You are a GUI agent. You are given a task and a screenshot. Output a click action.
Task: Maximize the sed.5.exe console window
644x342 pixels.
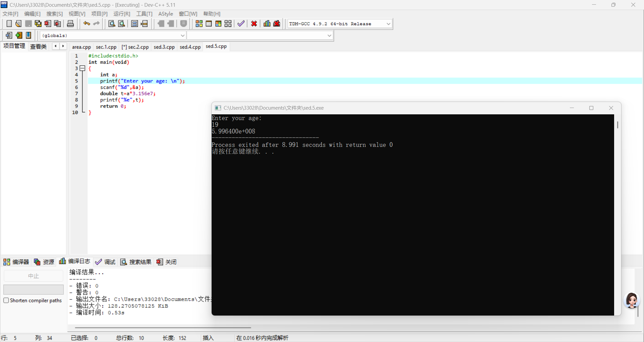591,108
